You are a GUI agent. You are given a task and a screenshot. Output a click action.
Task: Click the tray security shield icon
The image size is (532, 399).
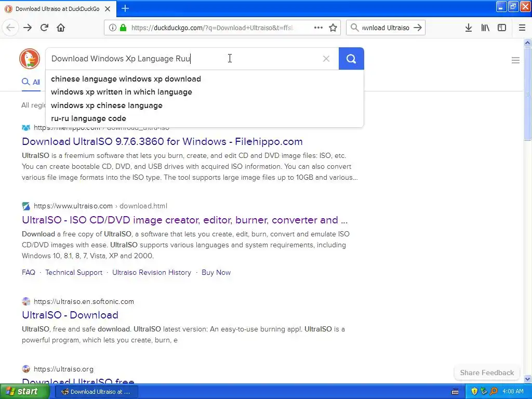click(x=474, y=392)
